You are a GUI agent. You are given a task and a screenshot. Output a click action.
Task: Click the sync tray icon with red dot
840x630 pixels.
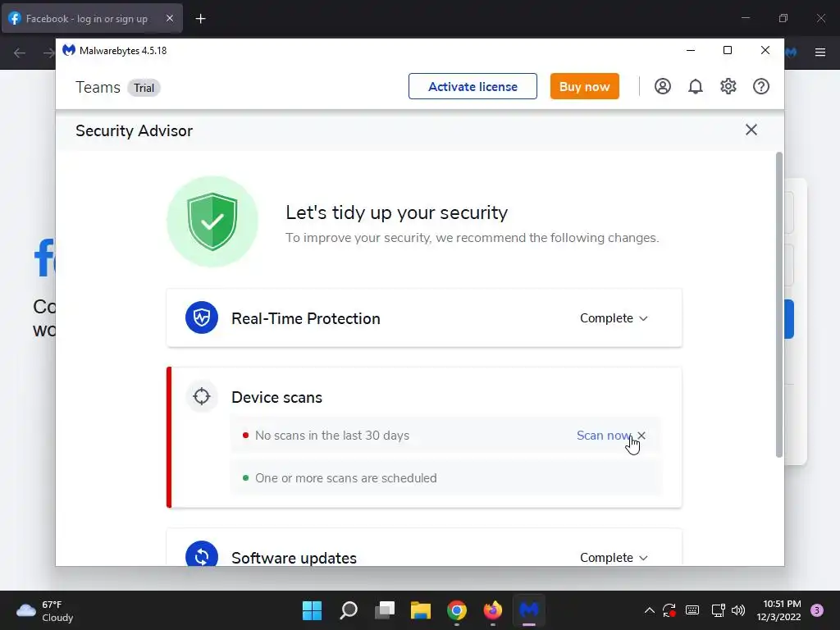pyautogui.click(x=669, y=610)
